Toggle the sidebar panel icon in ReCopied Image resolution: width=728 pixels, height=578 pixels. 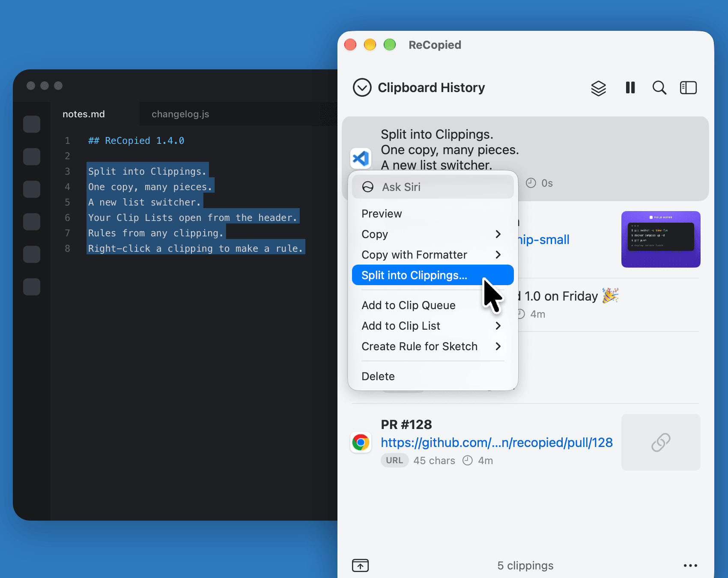(688, 88)
